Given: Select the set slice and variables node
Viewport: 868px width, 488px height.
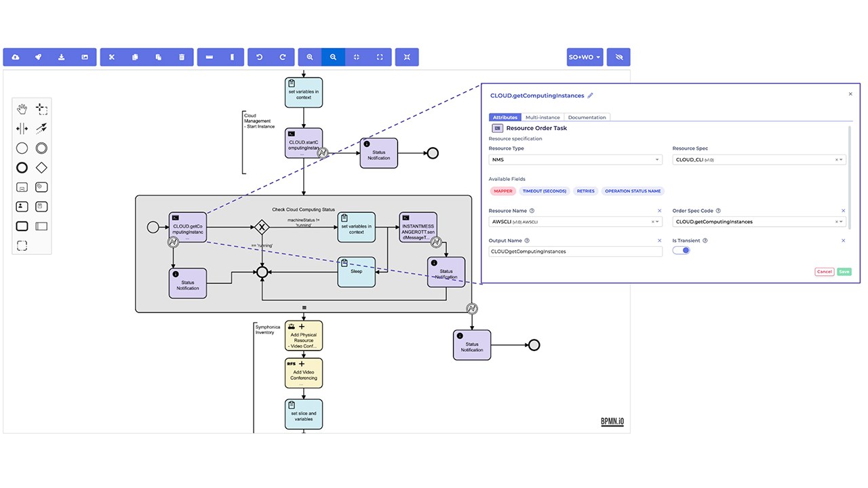Looking at the screenshot, I should tap(304, 414).
